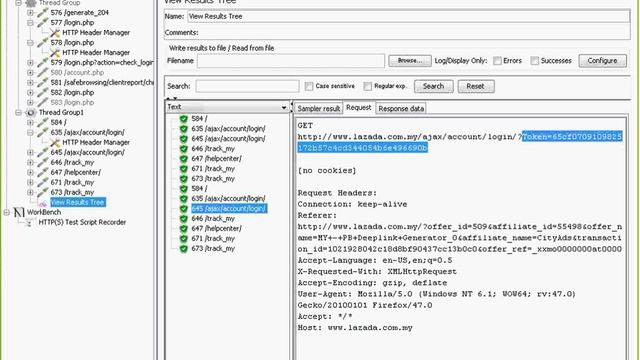This screenshot has width=640, height=360.
Task: Select disabled tree item 583 /login.php
Action: coord(72,102)
